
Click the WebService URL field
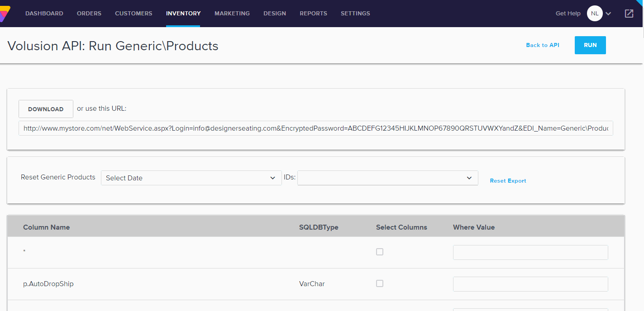click(x=316, y=128)
